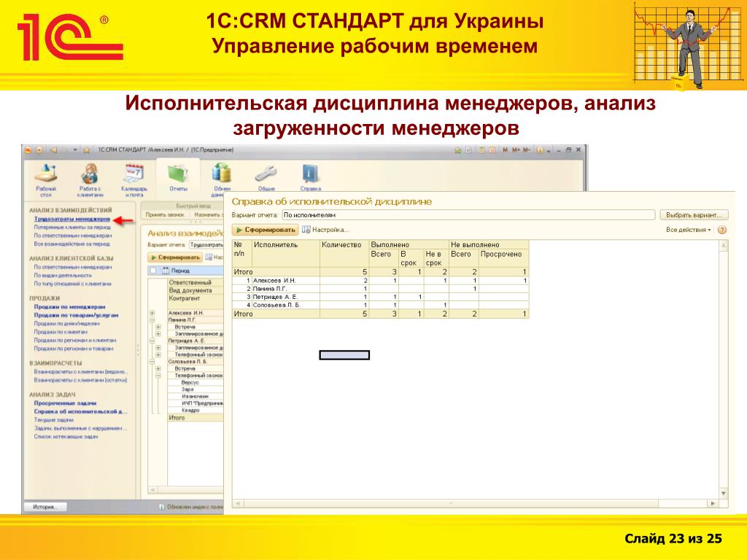747x560 pixels.
Task: Open Все взаимодействия за период link
Action: click(x=72, y=244)
